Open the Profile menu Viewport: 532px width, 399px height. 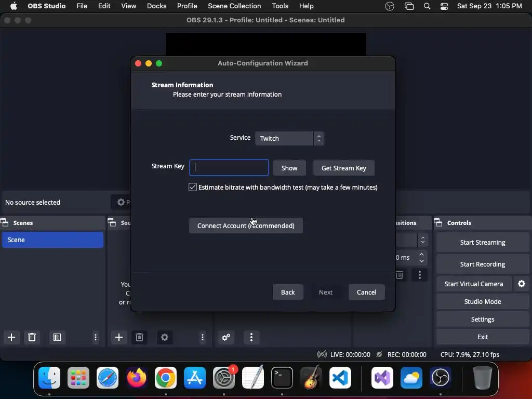click(x=187, y=6)
